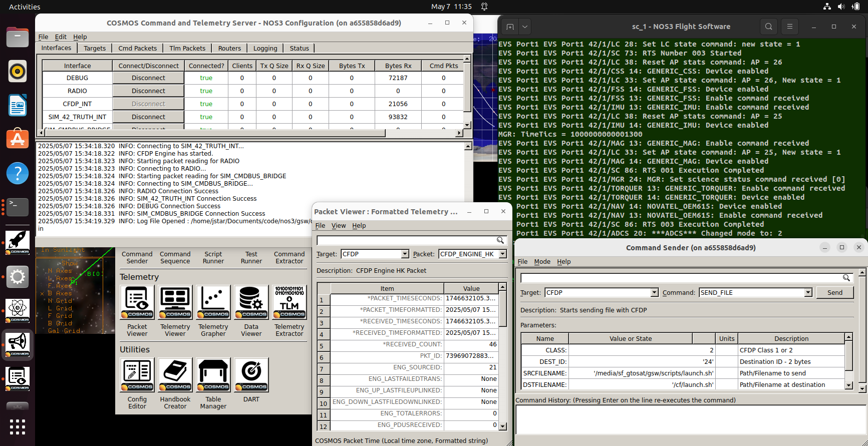The image size is (868, 446).
Task: Disconnect the SIM_42_TRUTH_INT interface
Action: click(x=148, y=117)
